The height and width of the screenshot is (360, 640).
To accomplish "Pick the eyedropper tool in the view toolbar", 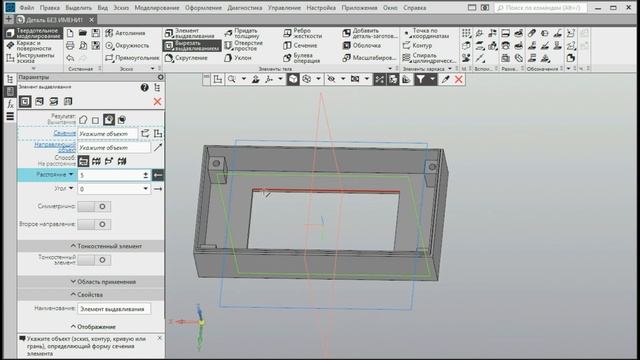I will pyautogui.click(x=445, y=79).
